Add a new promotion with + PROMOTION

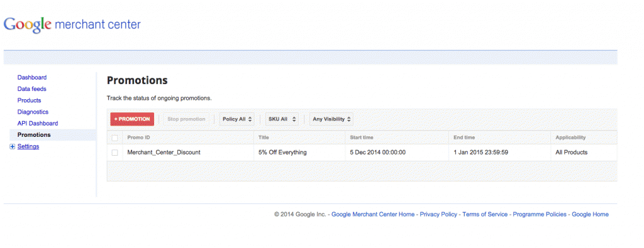point(132,119)
